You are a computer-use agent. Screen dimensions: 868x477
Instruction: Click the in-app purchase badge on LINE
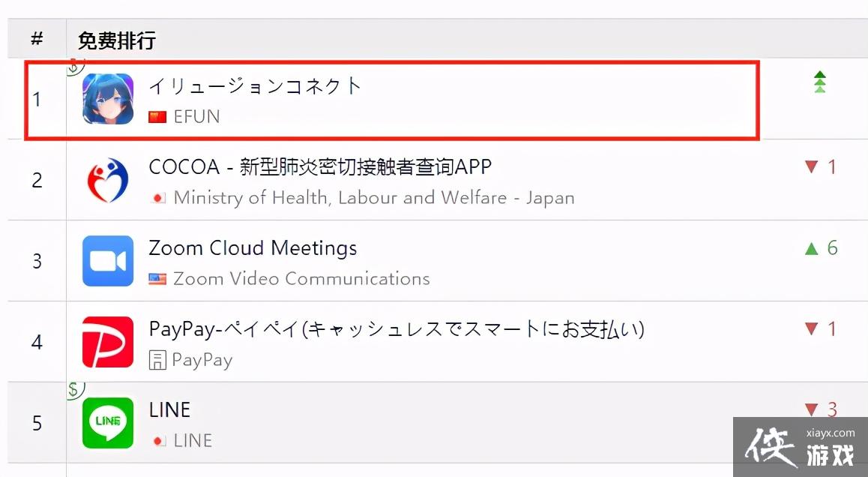pyautogui.click(x=74, y=390)
